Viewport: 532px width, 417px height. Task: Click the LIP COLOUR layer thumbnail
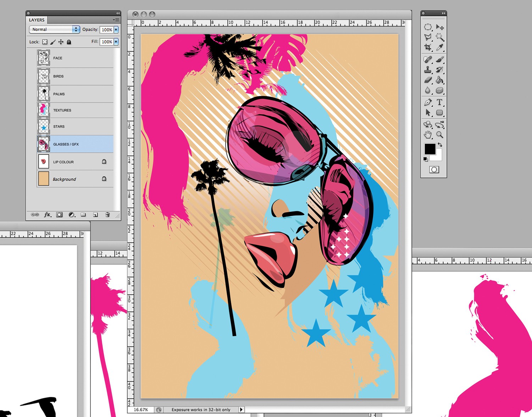coord(44,161)
